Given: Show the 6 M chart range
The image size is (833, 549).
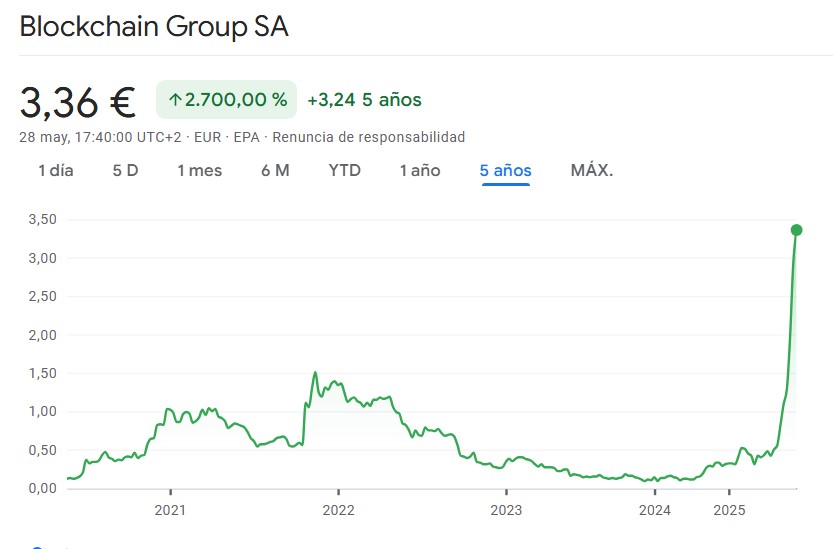Looking at the screenshot, I should [275, 170].
